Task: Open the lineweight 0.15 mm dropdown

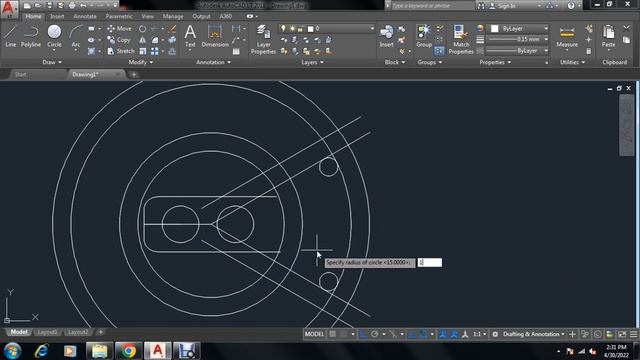Action: [518, 40]
